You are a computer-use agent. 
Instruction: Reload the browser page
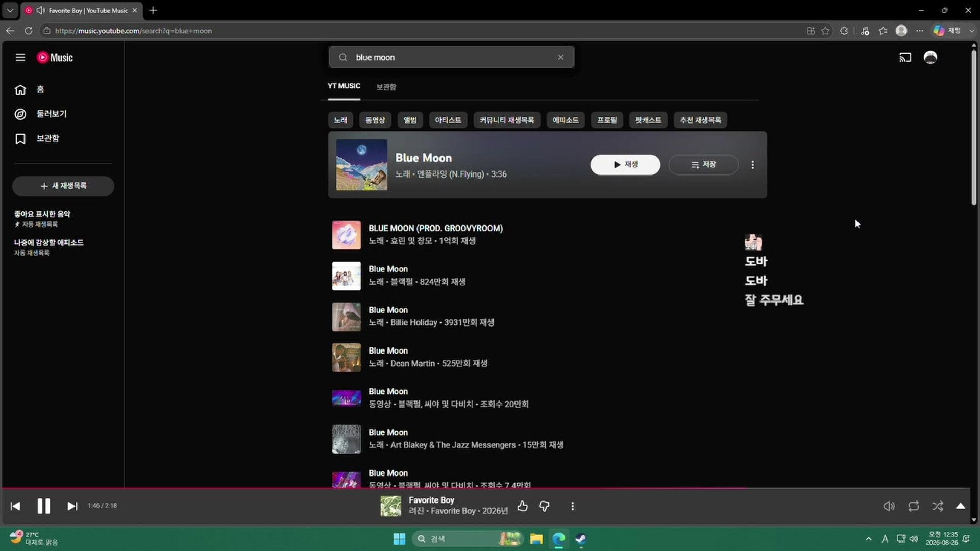(29, 31)
